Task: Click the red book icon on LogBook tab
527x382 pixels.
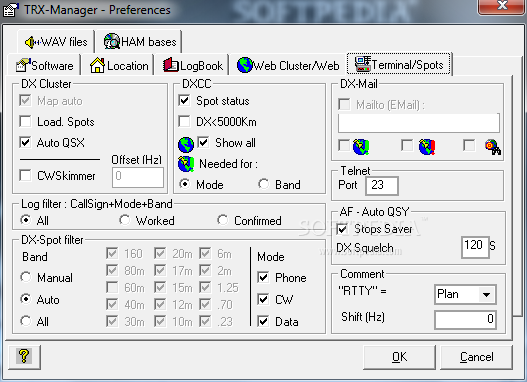Action: (171, 65)
